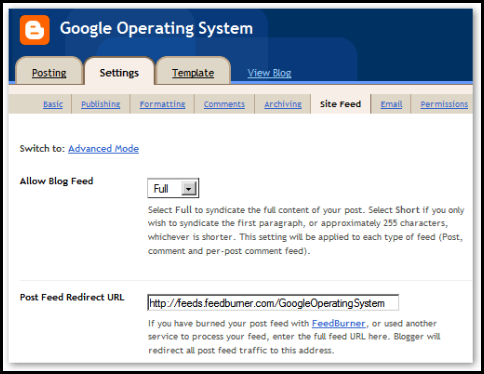Viewport: 484px width, 374px height.
Task: Open the Archiving settings subtab
Action: click(x=283, y=104)
